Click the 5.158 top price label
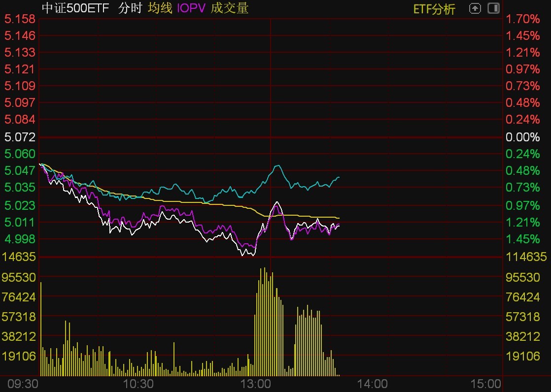 pyautogui.click(x=20, y=19)
